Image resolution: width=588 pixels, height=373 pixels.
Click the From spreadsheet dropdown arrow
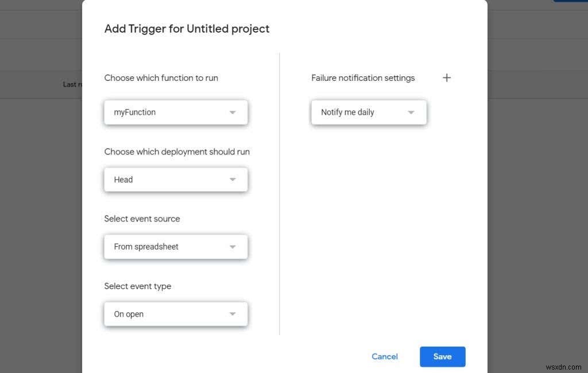tap(233, 246)
